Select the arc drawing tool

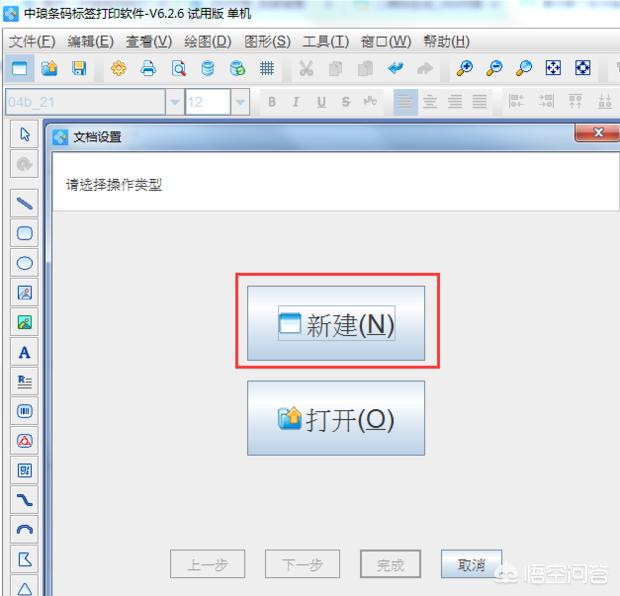click(25, 530)
